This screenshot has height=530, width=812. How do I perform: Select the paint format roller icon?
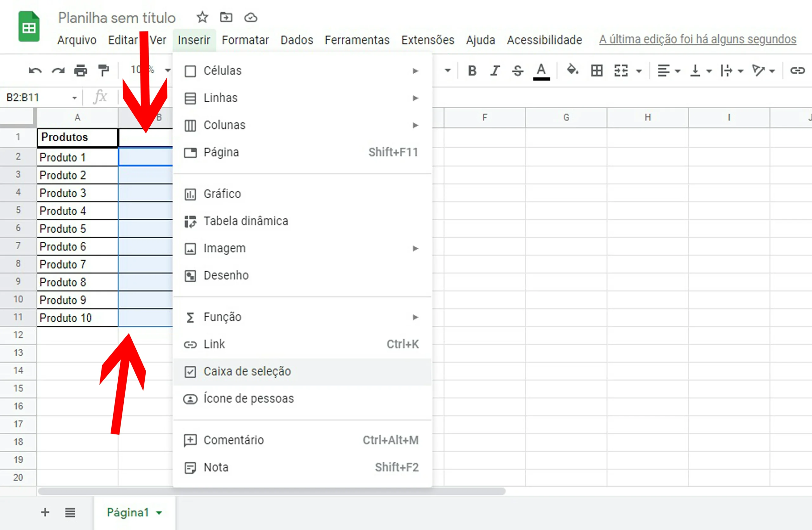tap(103, 71)
